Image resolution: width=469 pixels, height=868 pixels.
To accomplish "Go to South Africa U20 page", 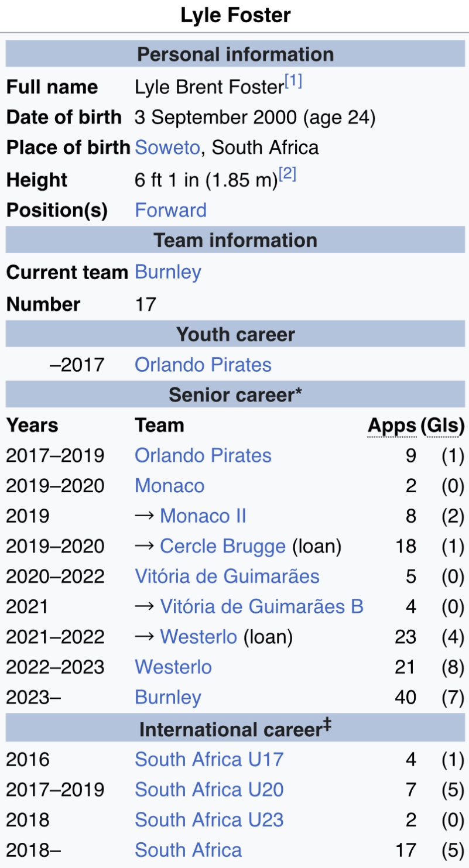I will point(209,790).
